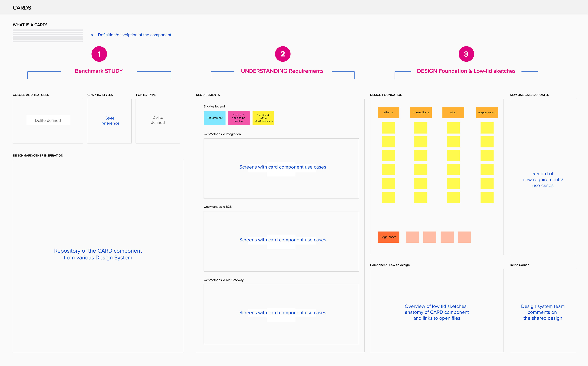588x366 pixels.
Task: Click Definition/description of the component link
Action: (x=134, y=35)
